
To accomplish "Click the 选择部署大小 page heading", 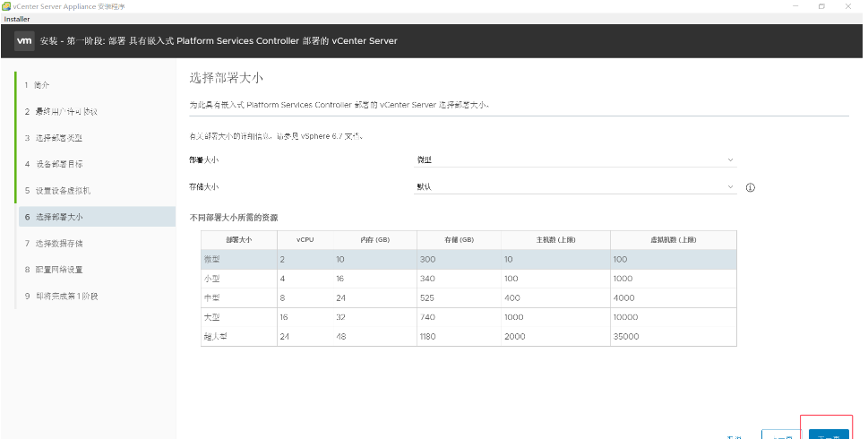I will click(226, 78).
